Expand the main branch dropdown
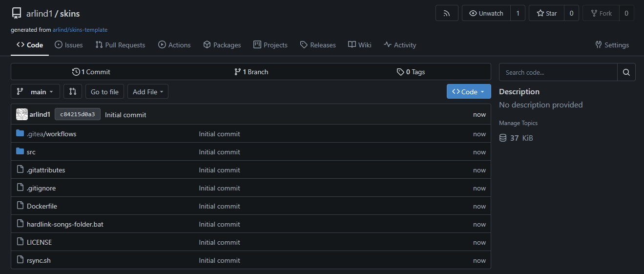The image size is (644, 274). click(35, 91)
